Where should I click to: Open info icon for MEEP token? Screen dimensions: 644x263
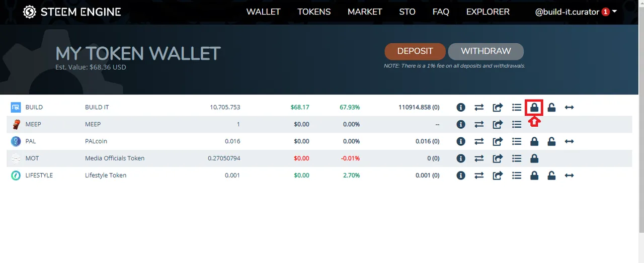[x=461, y=124]
